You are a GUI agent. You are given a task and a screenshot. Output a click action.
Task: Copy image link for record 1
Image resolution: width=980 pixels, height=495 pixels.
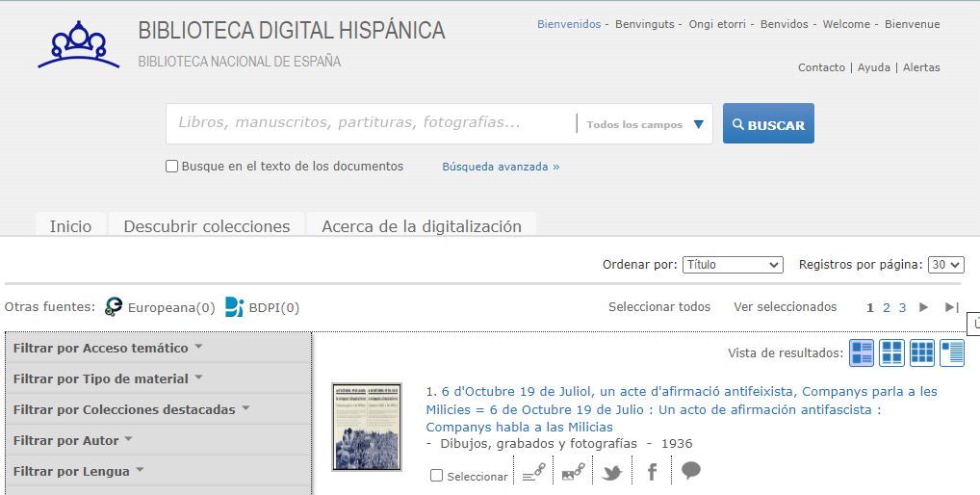573,472
